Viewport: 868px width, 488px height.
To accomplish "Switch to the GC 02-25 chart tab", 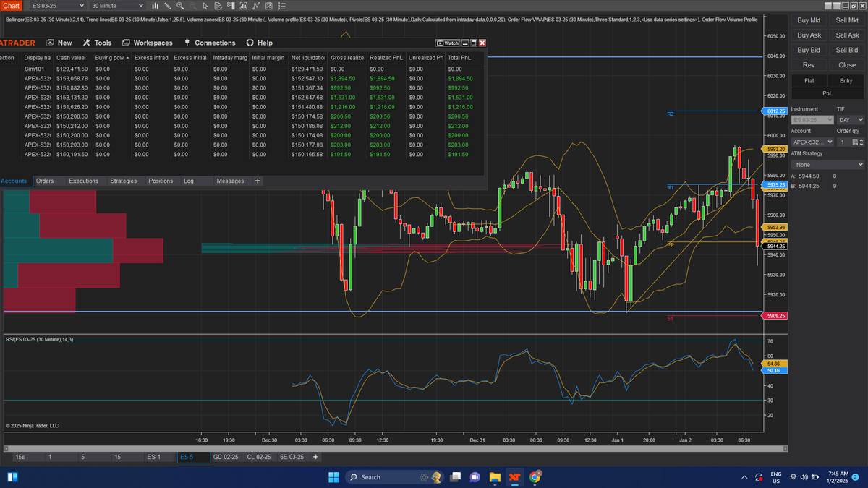I will (226, 457).
